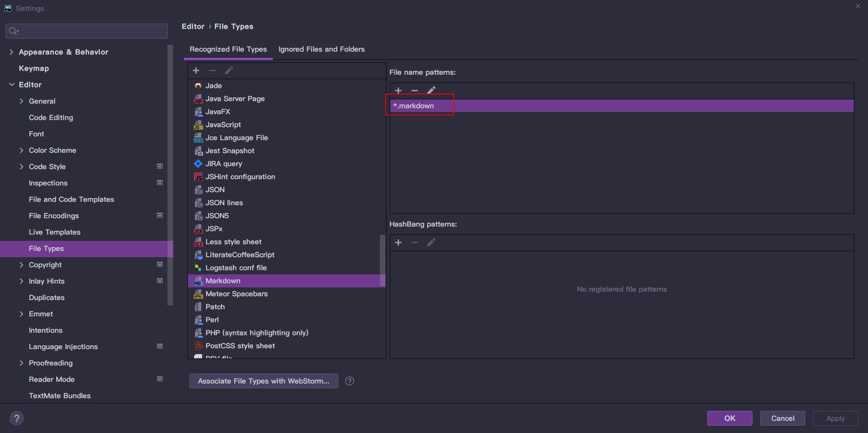868x433 pixels.
Task: Click the settings search field
Action: click(86, 31)
